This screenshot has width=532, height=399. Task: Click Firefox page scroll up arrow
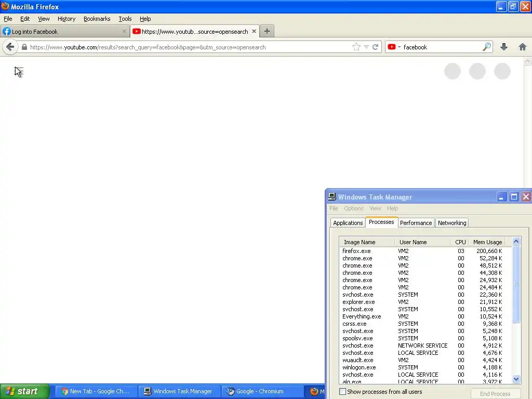[527, 61]
